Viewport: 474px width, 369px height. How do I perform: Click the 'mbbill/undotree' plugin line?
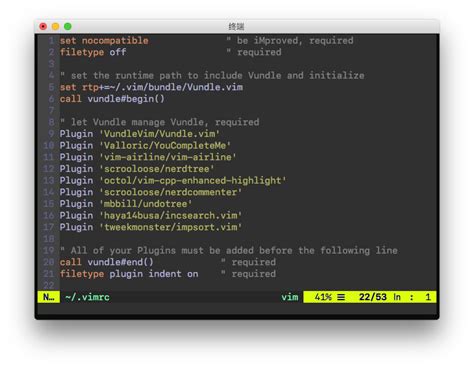tap(126, 204)
